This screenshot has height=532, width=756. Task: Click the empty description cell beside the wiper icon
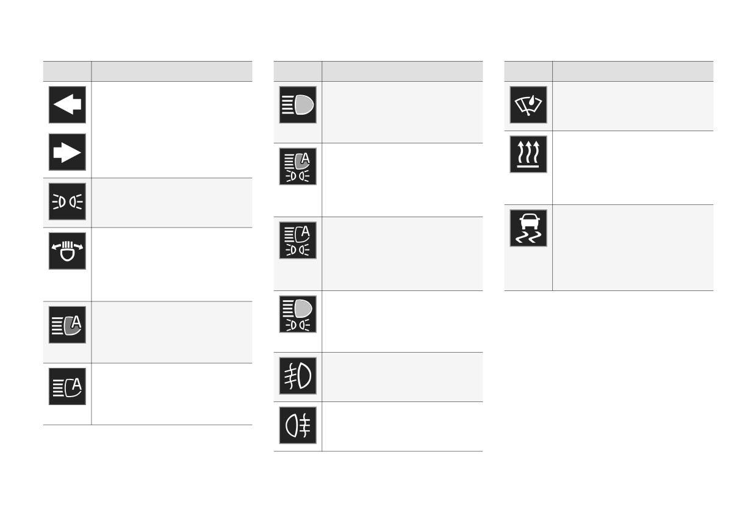pos(633,106)
